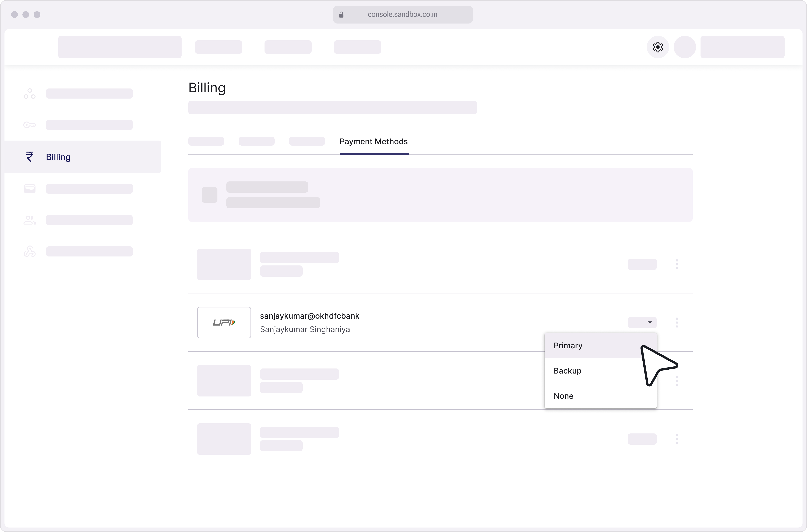Switch to the Payment Methods tab

374,141
